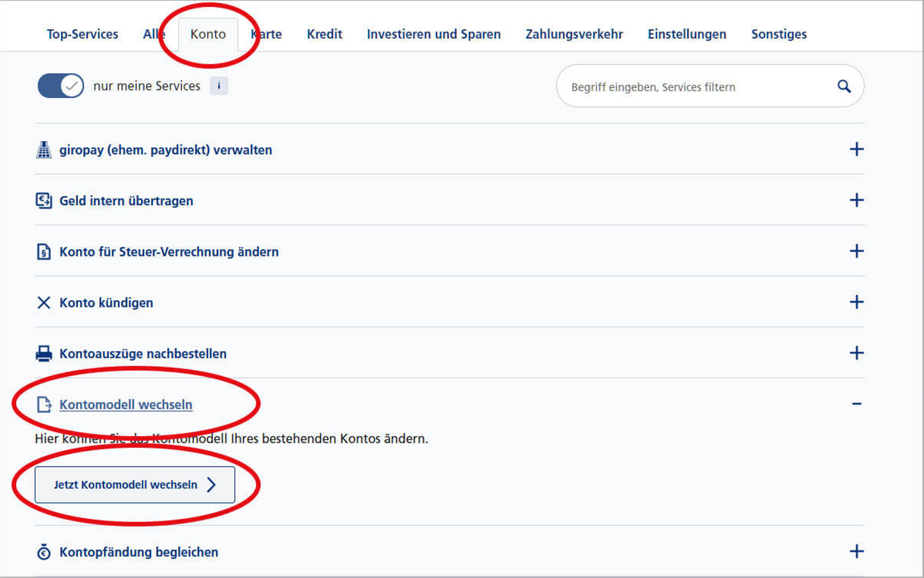Open the Einstellungen tab
Viewport: 924px width, 578px height.
pyautogui.click(x=687, y=34)
